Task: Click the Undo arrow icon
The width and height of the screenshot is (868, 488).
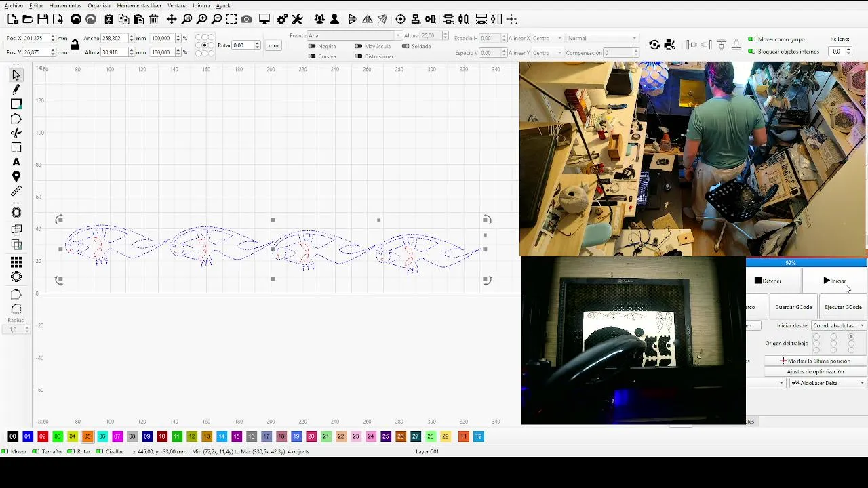Action: point(76,20)
